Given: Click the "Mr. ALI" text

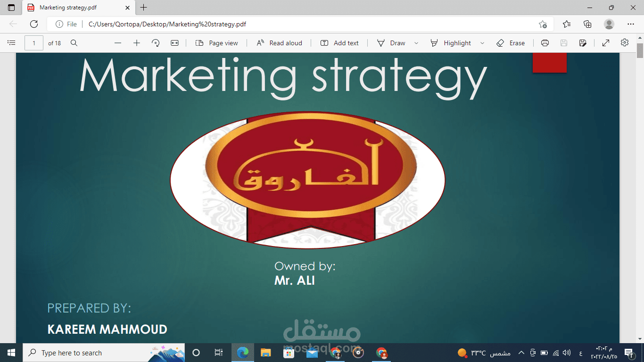Looking at the screenshot, I should click(x=295, y=280).
